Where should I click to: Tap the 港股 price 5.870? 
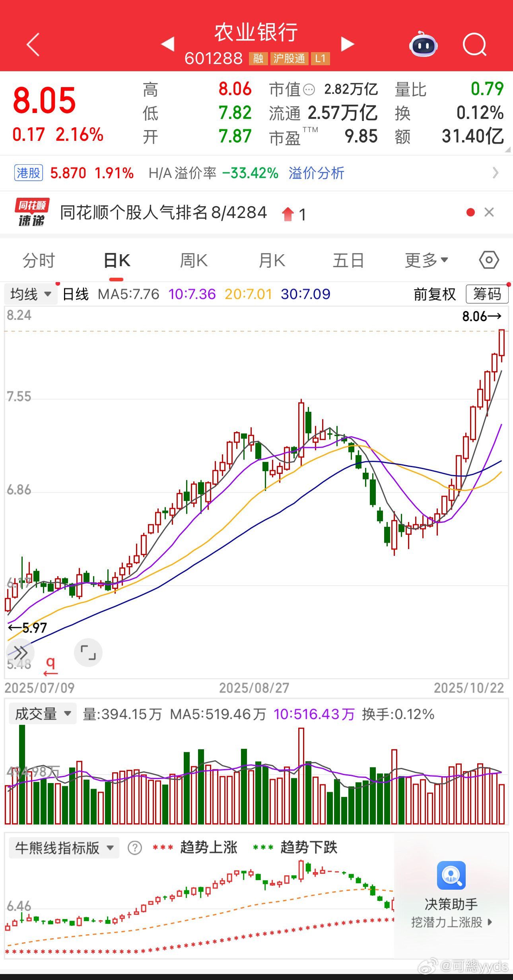pos(68,173)
